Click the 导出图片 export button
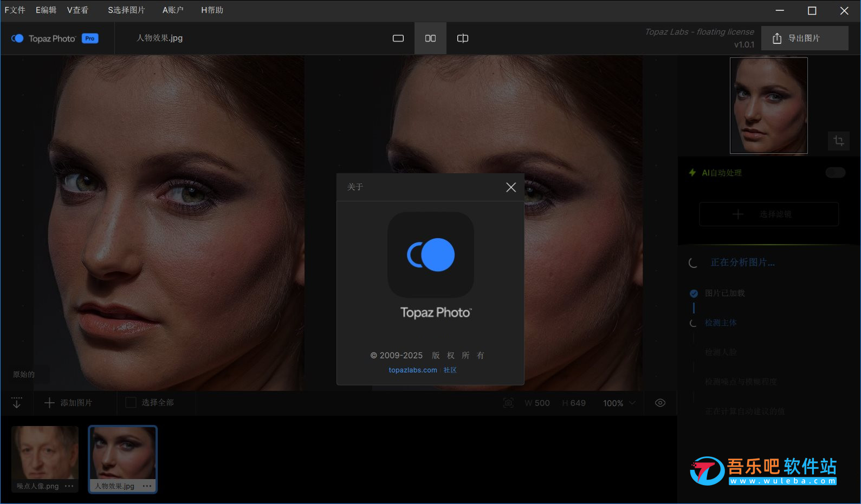The image size is (861, 504). pos(804,38)
